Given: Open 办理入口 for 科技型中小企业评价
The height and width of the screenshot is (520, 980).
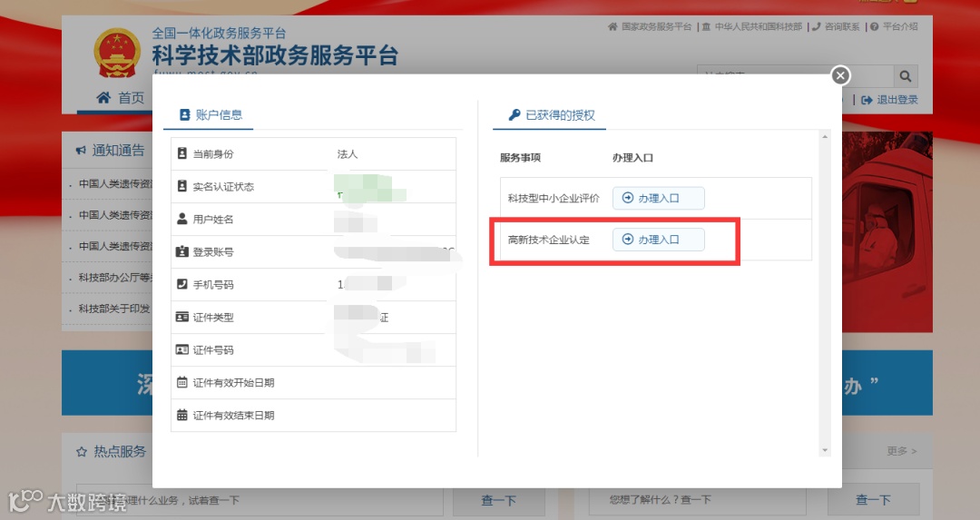Looking at the screenshot, I should (x=658, y=198).
